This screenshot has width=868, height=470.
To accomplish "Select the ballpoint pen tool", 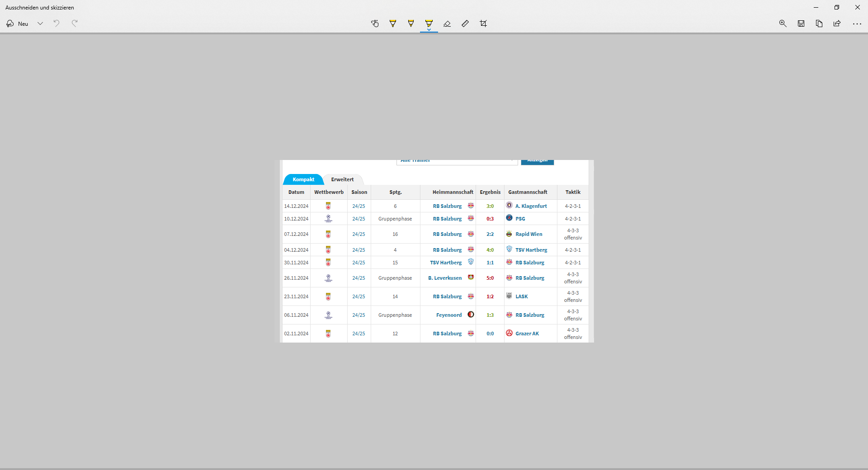I will click(x=393, y=23).
